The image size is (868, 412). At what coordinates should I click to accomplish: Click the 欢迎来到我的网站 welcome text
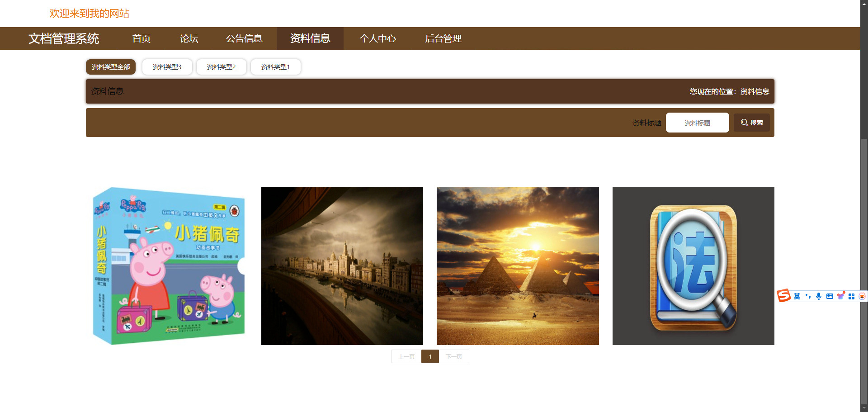(x=90, y=14)
